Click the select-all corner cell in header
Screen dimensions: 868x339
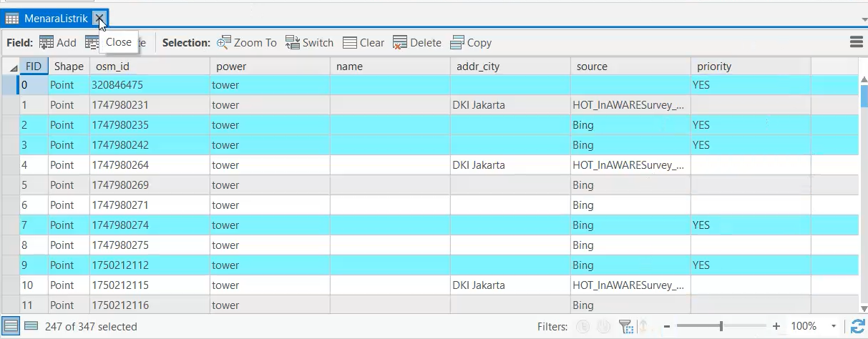(10, 66)
